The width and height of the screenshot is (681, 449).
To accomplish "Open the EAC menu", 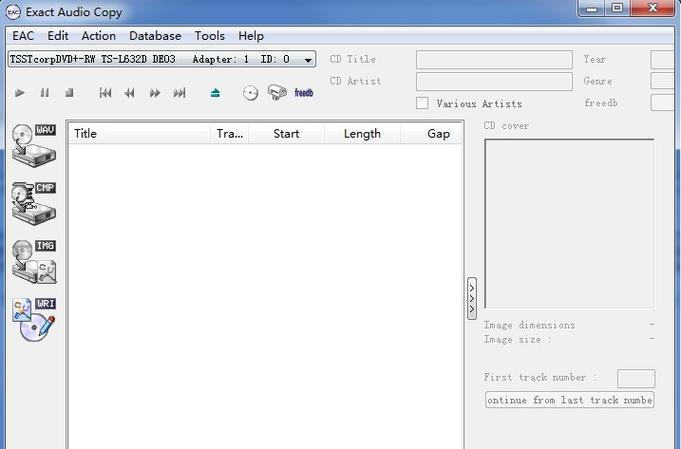I will (23, 36).
